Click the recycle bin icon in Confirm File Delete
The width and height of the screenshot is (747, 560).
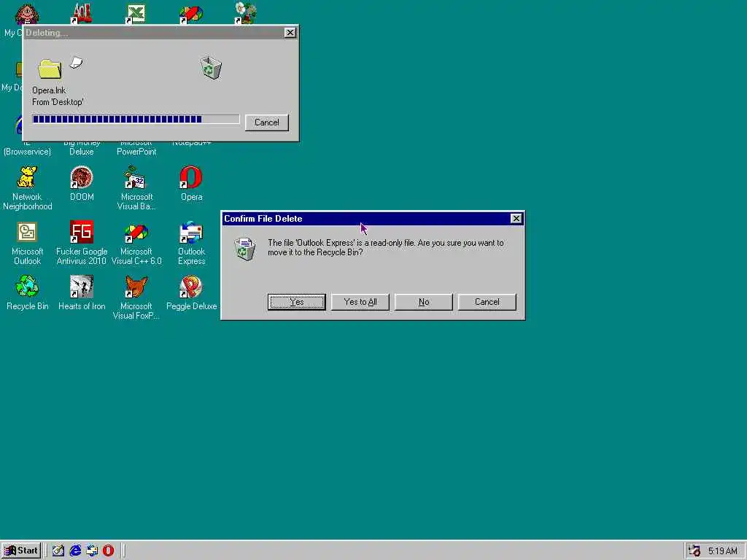pyautogui.click(x=245, y=248)
